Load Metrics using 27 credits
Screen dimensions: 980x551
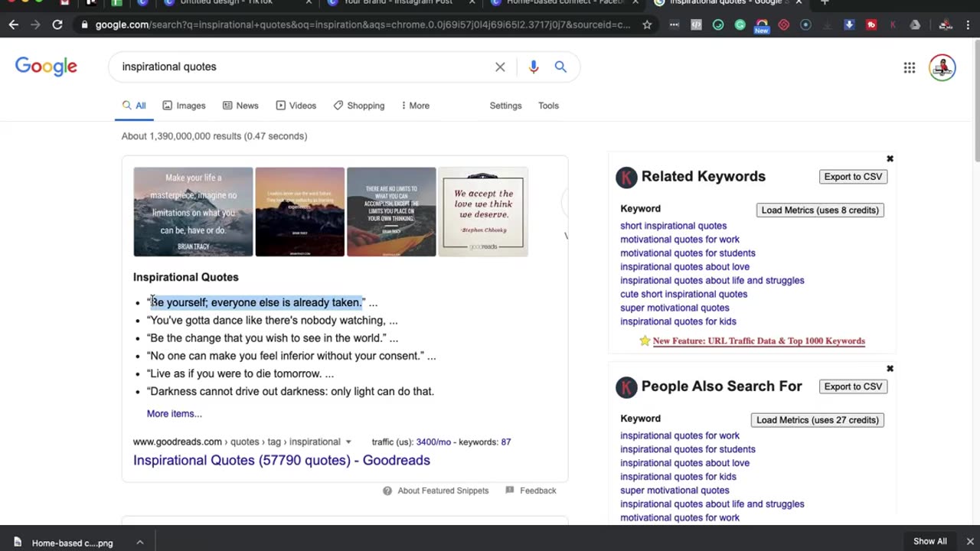click(818, 419)
